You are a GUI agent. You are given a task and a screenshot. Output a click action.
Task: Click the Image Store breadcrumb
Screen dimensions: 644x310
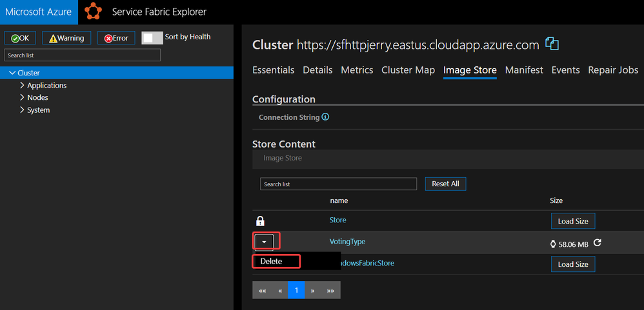point(283,158)
